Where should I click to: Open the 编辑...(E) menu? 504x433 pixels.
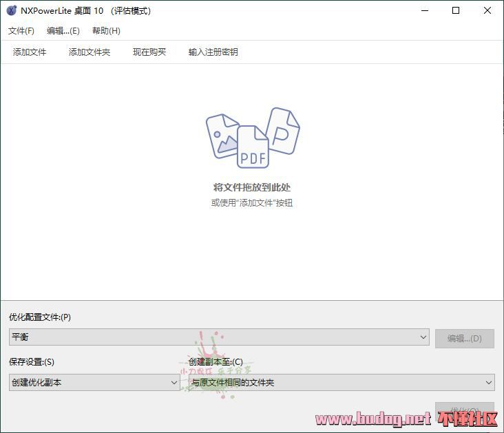click(63, 31)
